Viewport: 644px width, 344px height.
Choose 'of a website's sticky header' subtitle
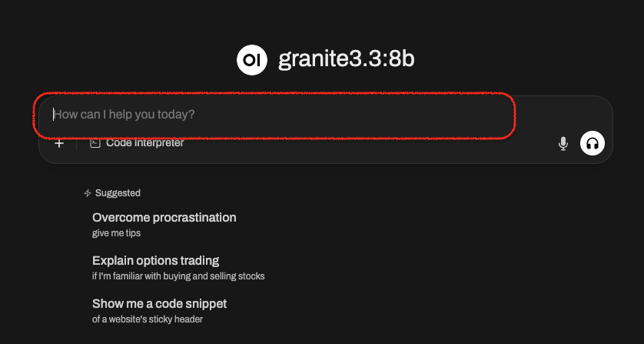pos(148,319)
